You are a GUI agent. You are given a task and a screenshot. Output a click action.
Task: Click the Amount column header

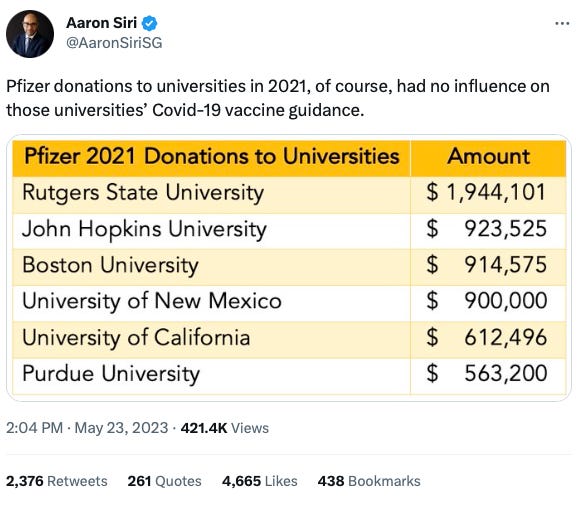488,158
